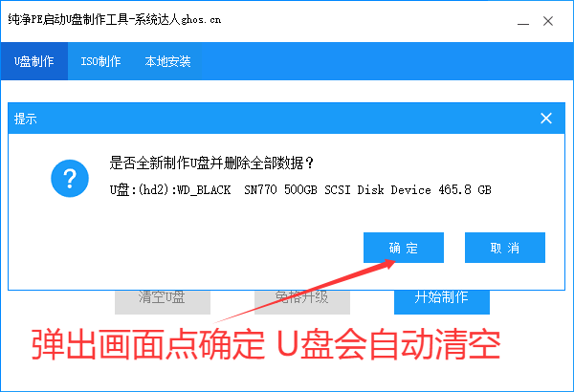Click the 是否全新制作U盘 question text
This screenshot has height=392, width=574.
coord(212,163)
